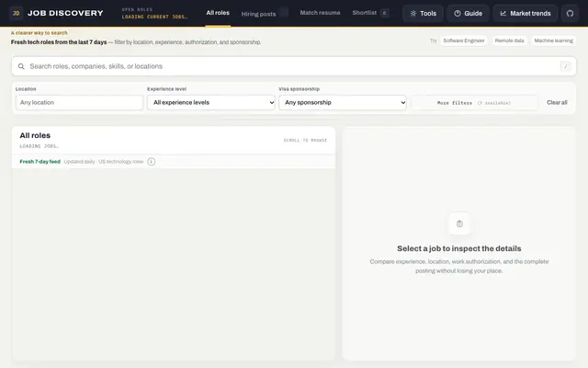
Task: Click the search magnifier icon
Action: [21, 66]
